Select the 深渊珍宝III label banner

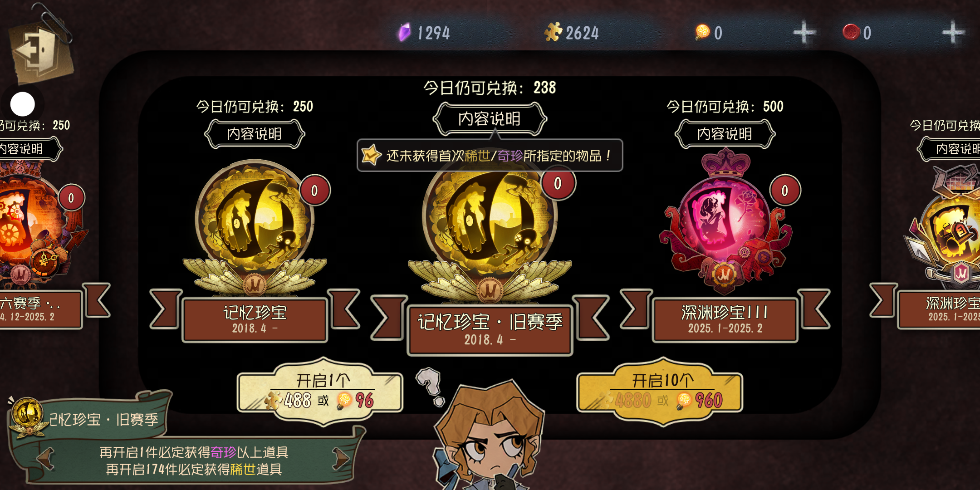click(725, 320)
